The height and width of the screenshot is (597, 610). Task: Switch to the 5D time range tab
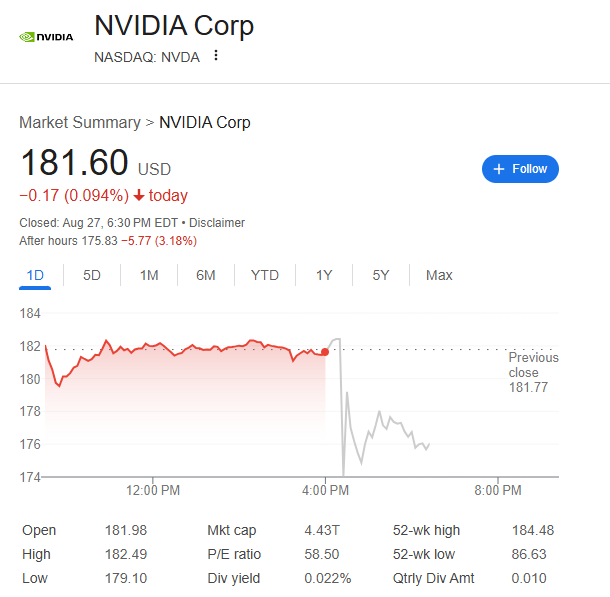91,275
